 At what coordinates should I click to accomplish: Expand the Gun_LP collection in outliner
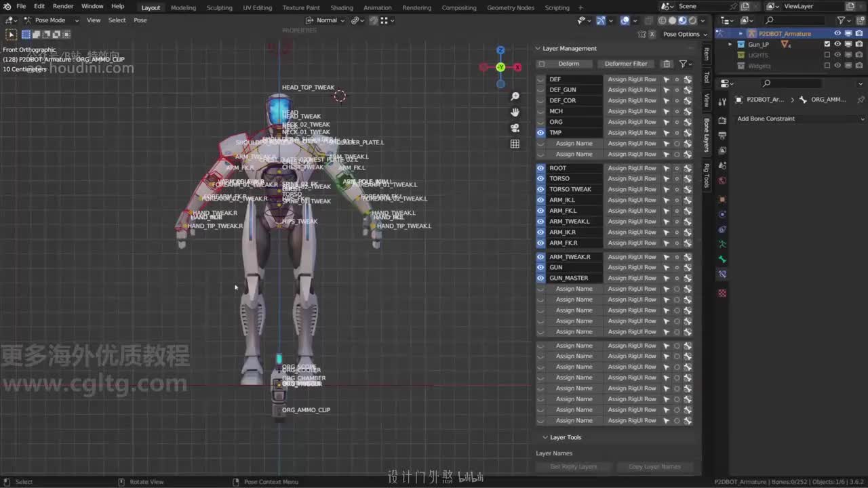tap(730, 44)
